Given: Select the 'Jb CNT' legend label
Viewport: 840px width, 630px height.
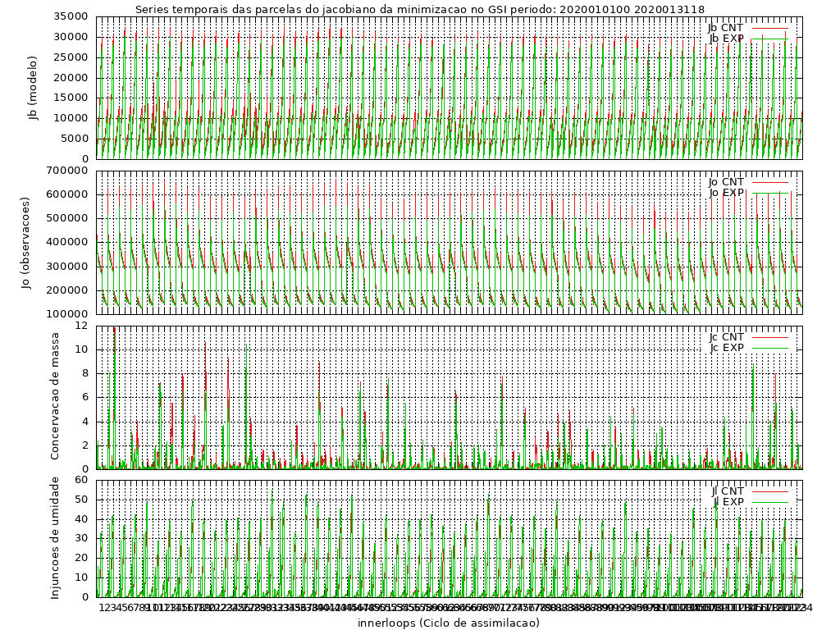Looking at the screenshot, I should pyautogui.click(x=726, y=27).
